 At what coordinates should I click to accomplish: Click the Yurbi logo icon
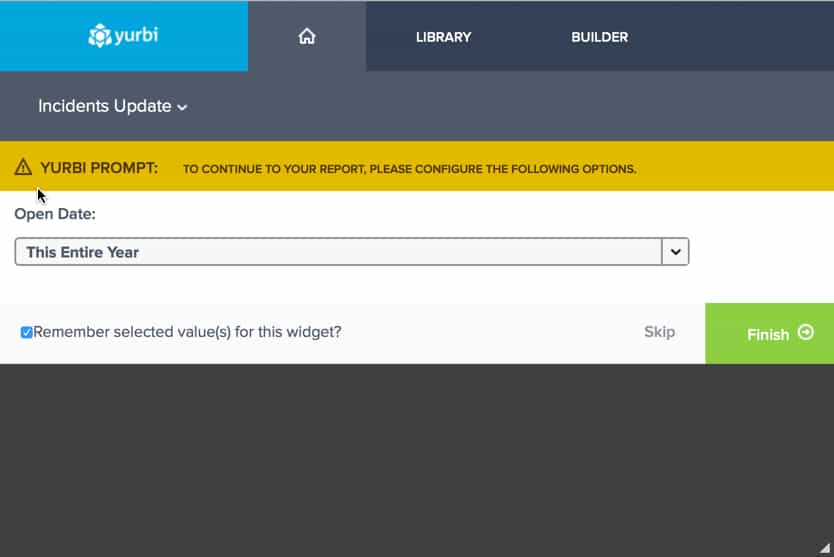pos(100,36)
